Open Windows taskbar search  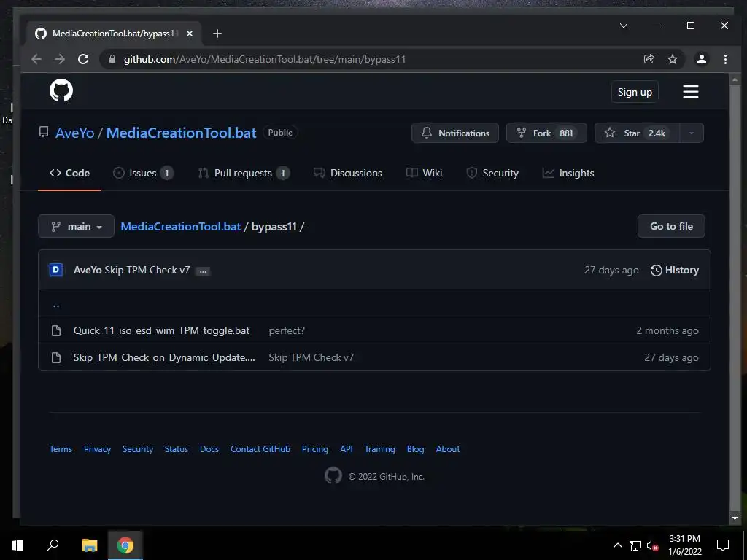[x=53, y=545]
